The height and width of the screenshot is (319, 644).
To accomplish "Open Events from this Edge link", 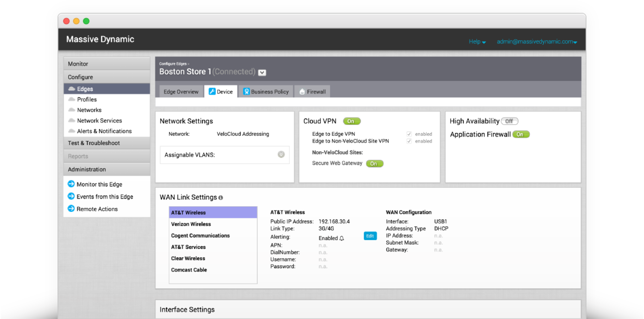I will tap(105, 197).
